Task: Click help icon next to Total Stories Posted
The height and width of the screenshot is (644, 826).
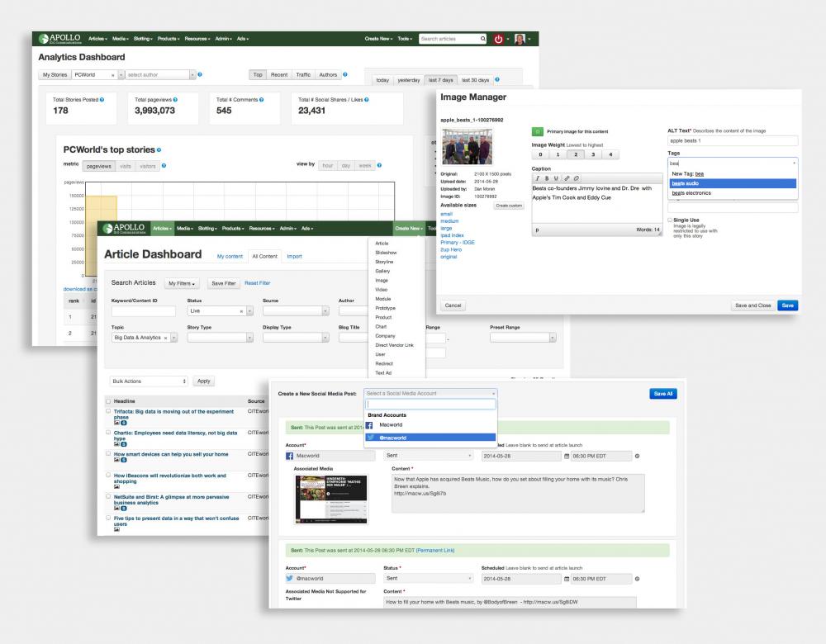Action: pyautogui.click(x=102, y=100)
